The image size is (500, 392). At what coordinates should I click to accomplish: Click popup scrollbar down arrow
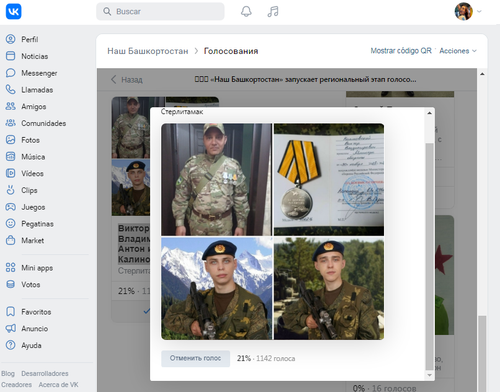point(430,375)
